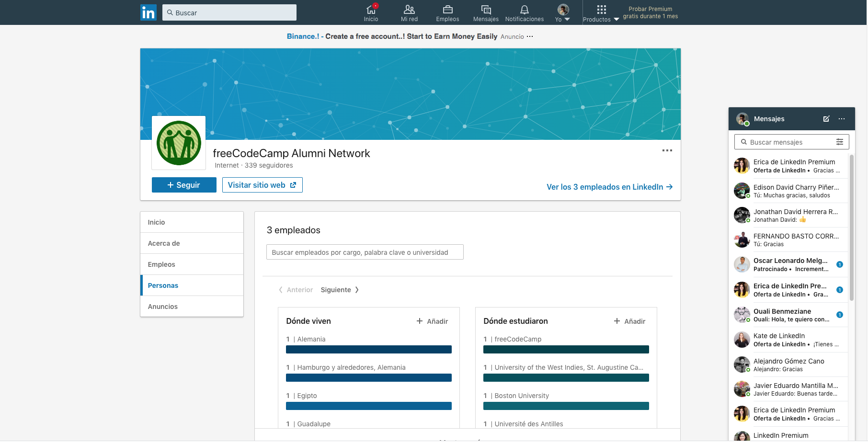Image resolution: width=868 pixels, height=444 pixels.
Task: Open the Binance.! ad link
Action: click(303, 36)
